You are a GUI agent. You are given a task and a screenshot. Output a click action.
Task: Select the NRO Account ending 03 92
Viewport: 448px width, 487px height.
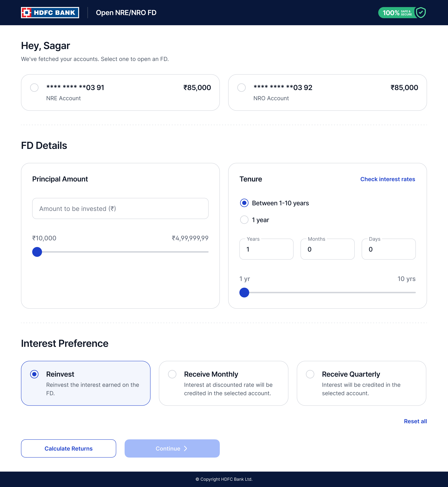pyautogui.click(x=241, y=88)
